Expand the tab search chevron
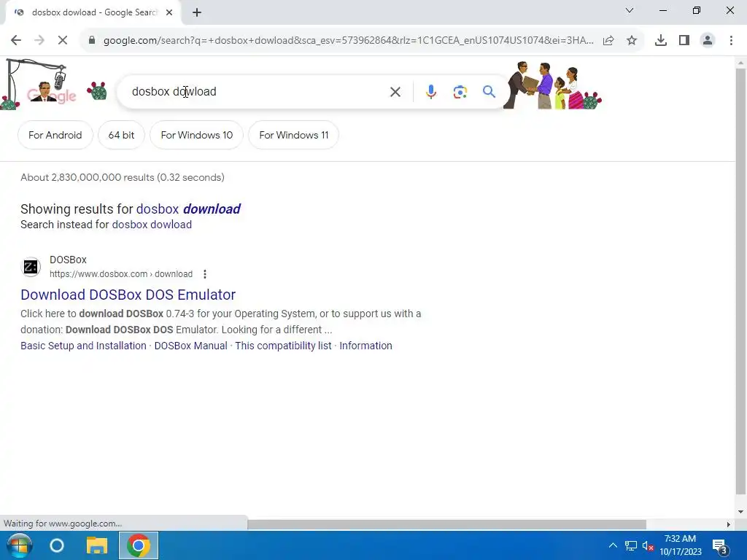Viewport: 747px width, 560px height. click(630, 10)
